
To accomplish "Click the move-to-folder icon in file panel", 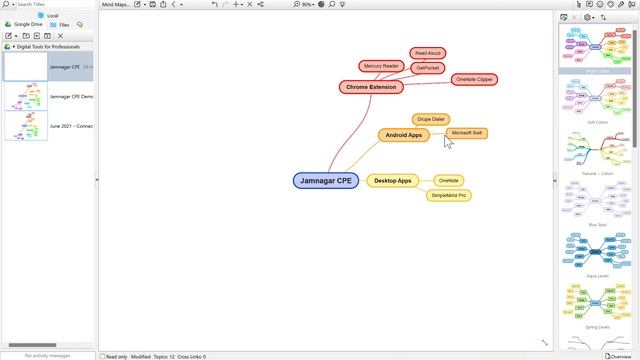I will pos(26,36).
